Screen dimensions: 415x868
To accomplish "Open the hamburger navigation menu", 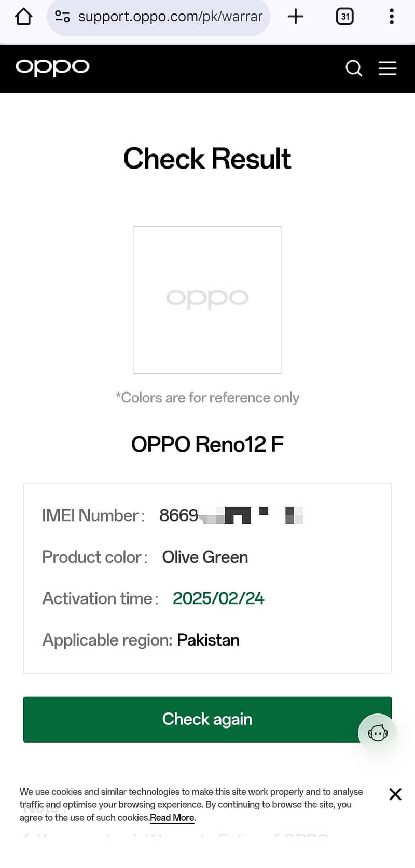I will [388, 68].
